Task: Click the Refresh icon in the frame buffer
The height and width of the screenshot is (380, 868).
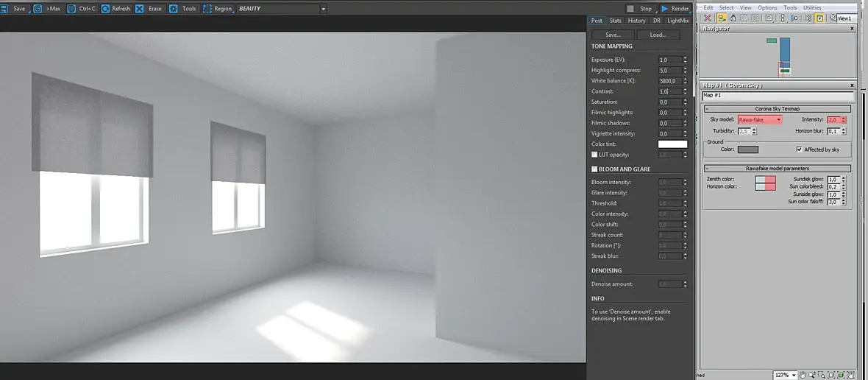Action: 105,9
